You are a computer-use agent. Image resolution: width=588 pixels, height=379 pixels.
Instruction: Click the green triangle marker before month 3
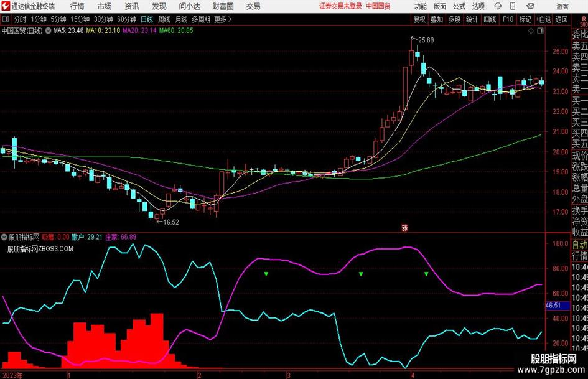[266, 274]
